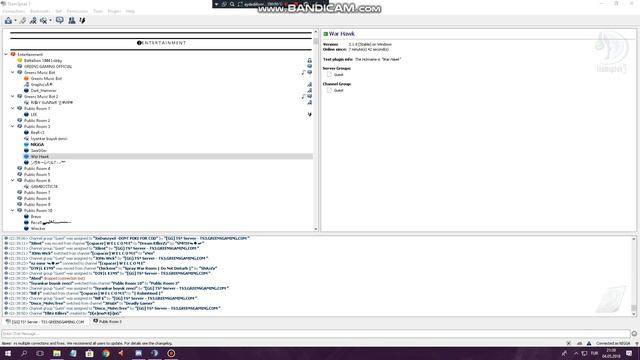This screenshot has width=640, height=360.
Task: Click the Connect toolbar icon
Action: click(x=8, y=20)
